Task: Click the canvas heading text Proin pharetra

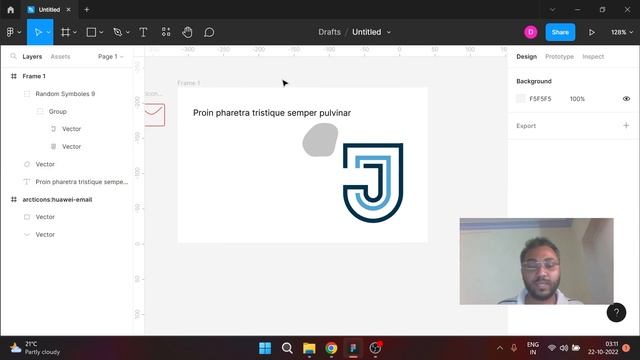Action: tap(272, 113)
